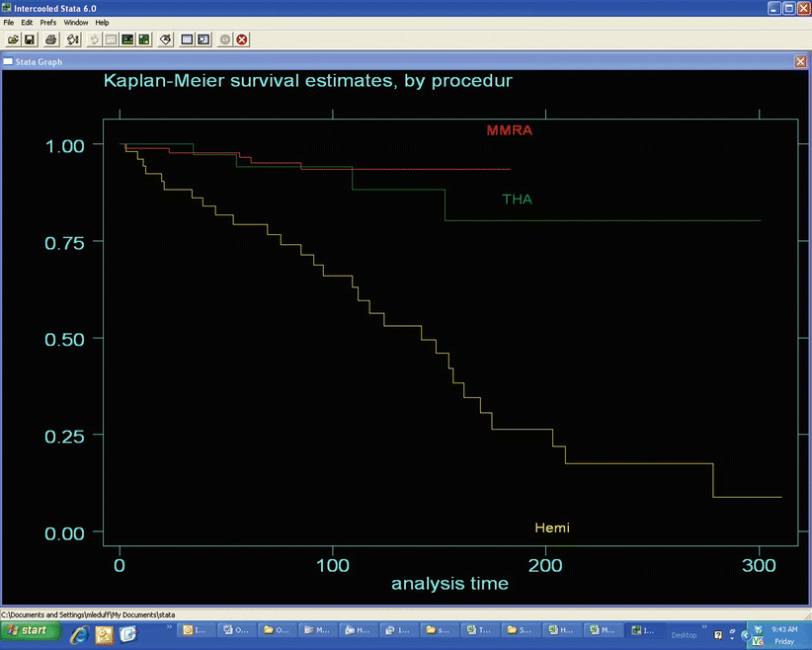This screenshot has width=812, height=650.
Task: Open the Do-file Editor icon
Action: pos(166,40)
